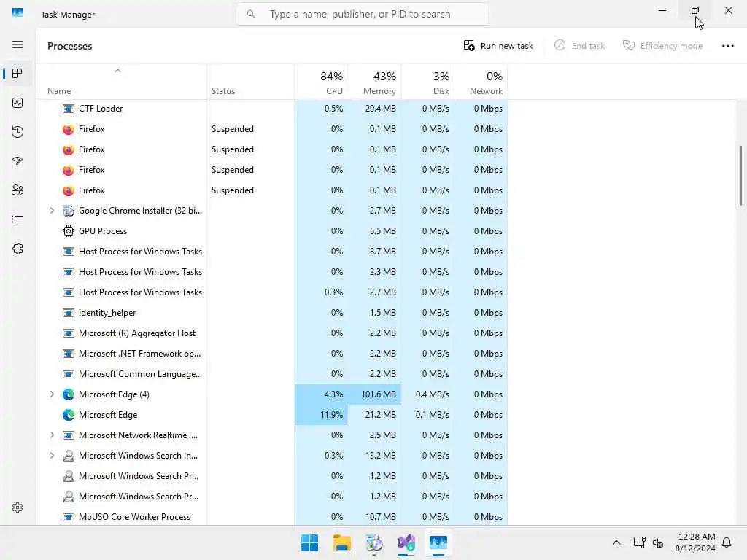Screen dimensions: 747x560
Task: Select Microsoft .NET Framework op... row
Action: pos(271,354)
